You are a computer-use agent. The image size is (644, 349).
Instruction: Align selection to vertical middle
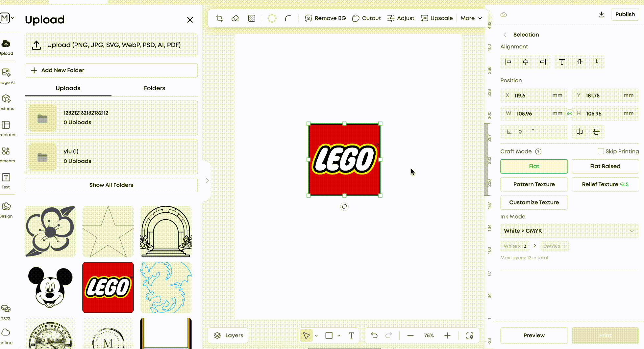click(580, 62)
